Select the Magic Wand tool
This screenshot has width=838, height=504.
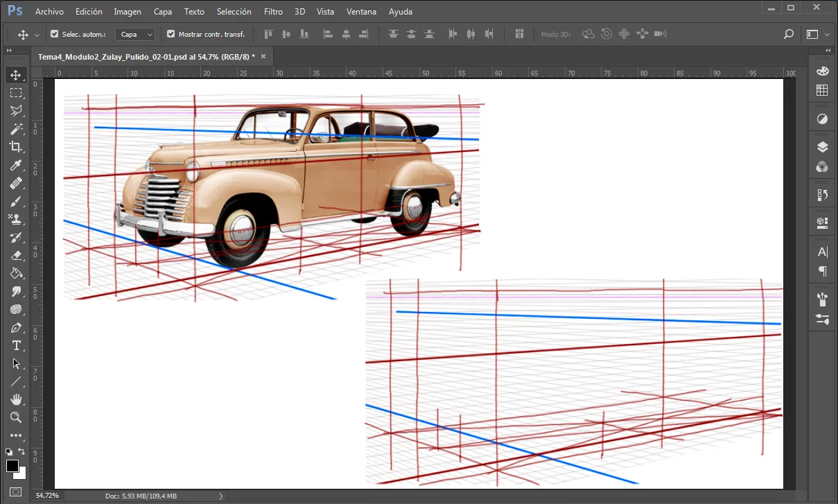pyautogui.click(x=16, y=129)
